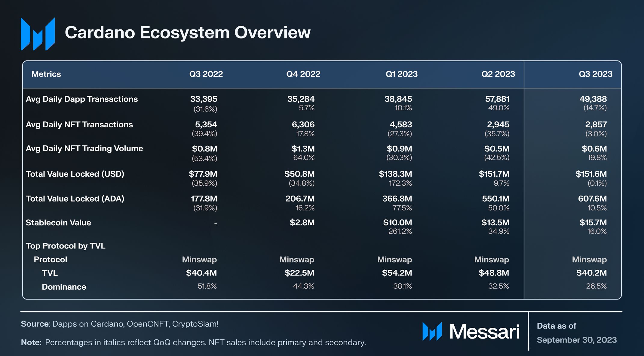This screenshot has height=356, width=644.
Task: Click the Dominance sub-row label
Action: click(x=64, y=287)
